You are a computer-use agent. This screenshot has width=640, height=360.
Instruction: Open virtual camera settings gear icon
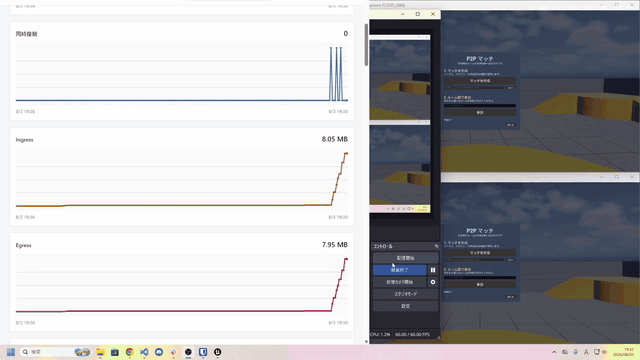pyautogui.click(x=433, y=282)
